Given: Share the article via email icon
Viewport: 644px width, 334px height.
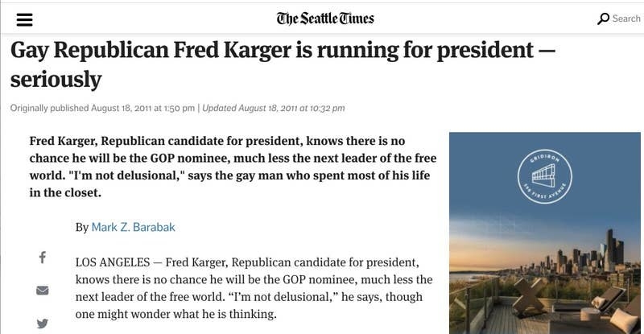Looking at the screenshot, I should [43, 291].
